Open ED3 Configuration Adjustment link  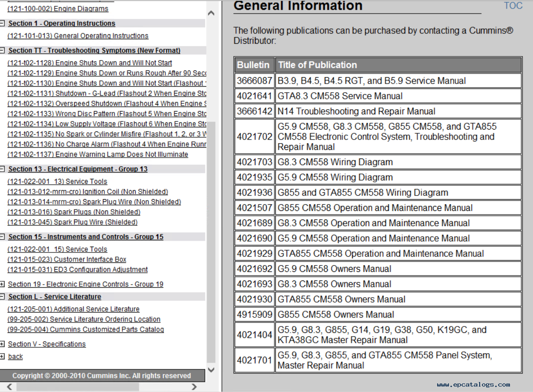(x=77, y=270)
